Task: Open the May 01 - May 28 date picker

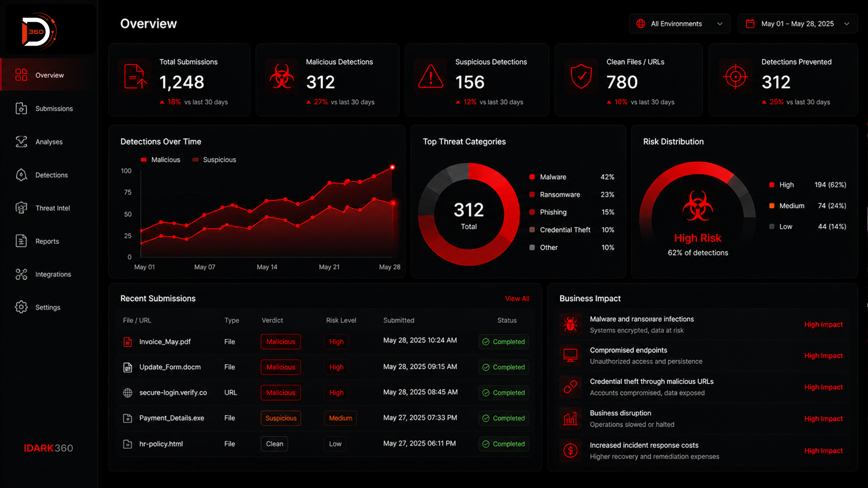Action: point(797,24)
